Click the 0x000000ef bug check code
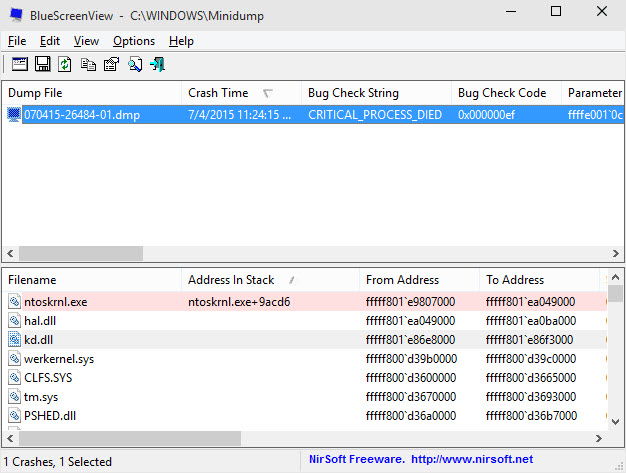Viewport: 626px width, 473px height. pyautogui.click(x=486, y=115)
